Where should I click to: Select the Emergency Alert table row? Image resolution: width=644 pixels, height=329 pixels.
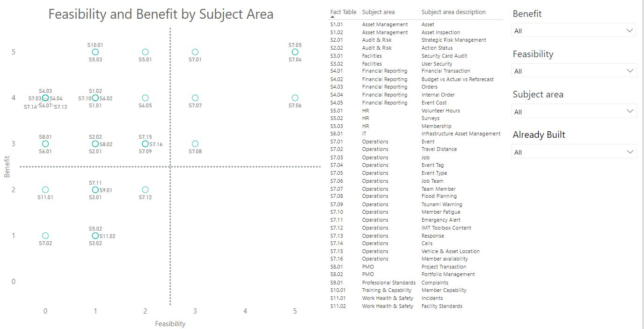click(x=416, y=220)
